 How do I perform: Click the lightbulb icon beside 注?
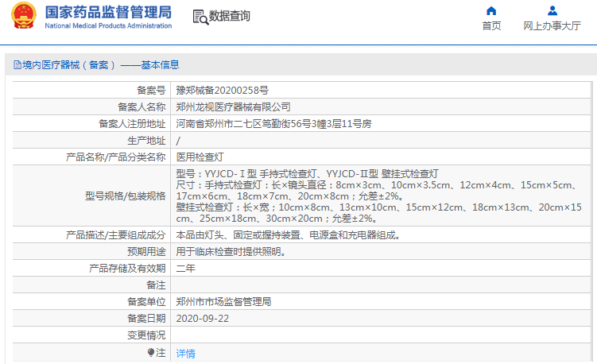click(x=151, y=352)
